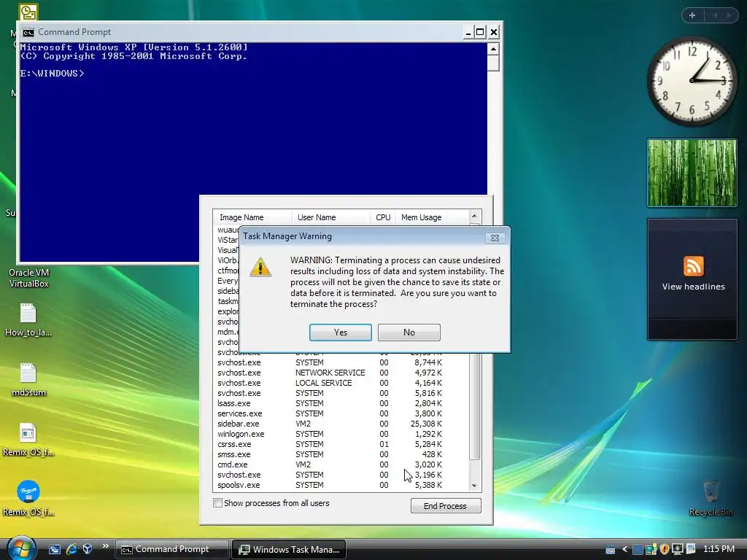
Task: Select the Oracle VM VirtualBox desktop shortcut
Action: (28, 278)
